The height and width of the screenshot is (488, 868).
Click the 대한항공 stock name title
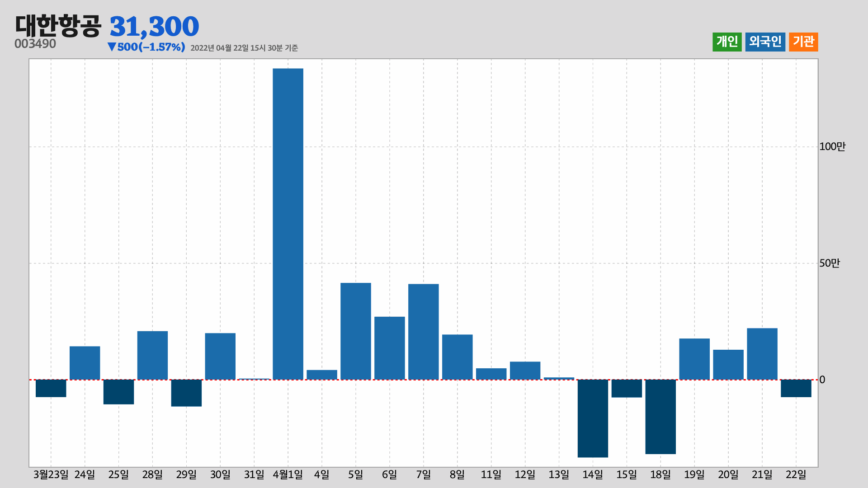58,26
